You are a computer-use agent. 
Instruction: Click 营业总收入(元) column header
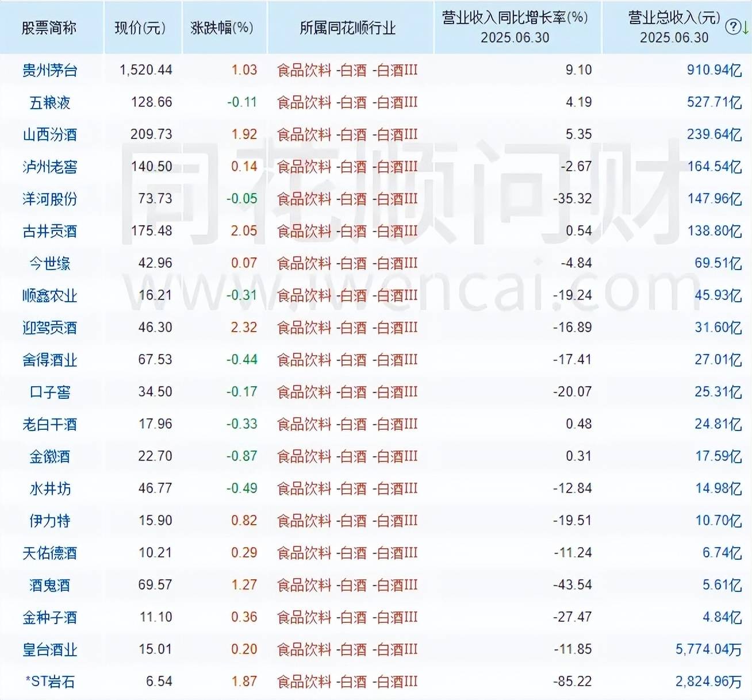[674, 18]
